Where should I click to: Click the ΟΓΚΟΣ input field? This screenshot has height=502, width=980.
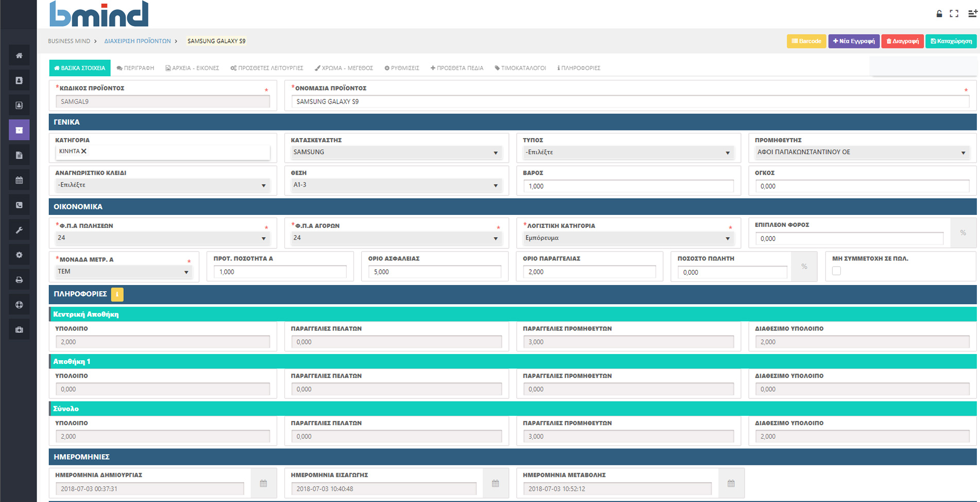tap(862, 186)
